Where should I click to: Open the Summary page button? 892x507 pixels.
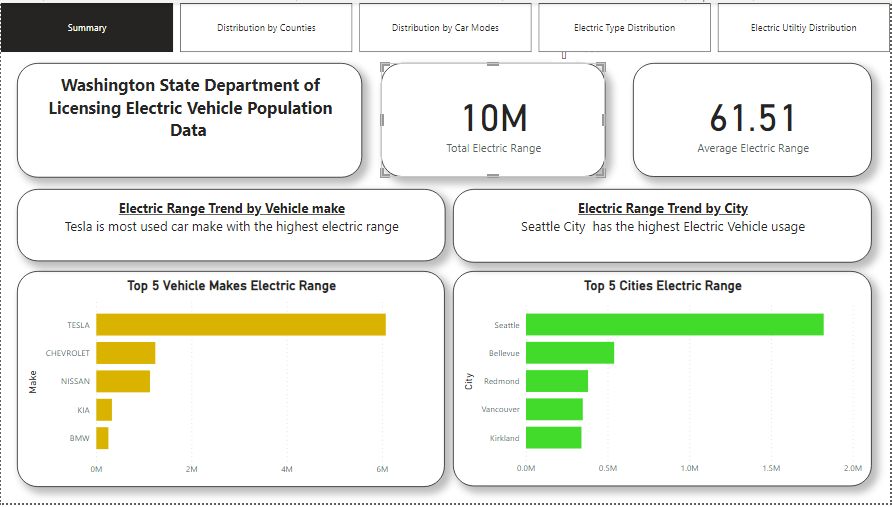click(87, 28)
